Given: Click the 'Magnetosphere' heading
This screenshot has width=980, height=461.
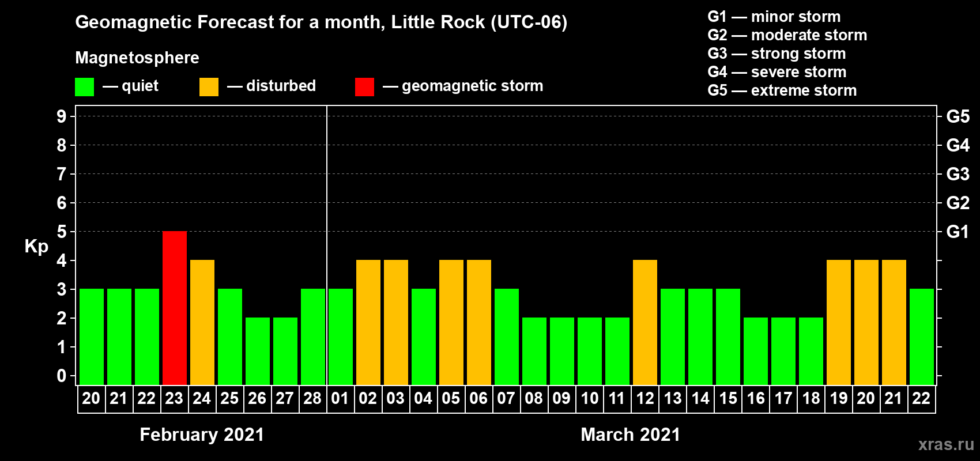Looking at the screenshot, I should point(137,58).
